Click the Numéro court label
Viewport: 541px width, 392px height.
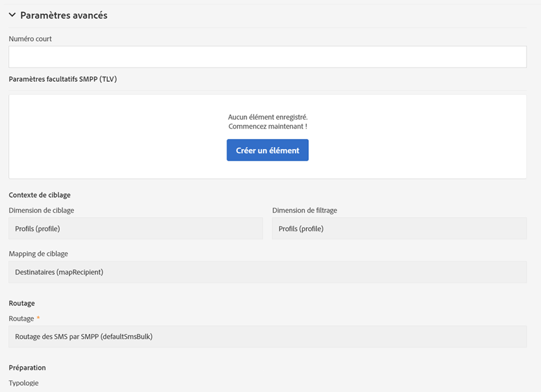tap(30, 39)
